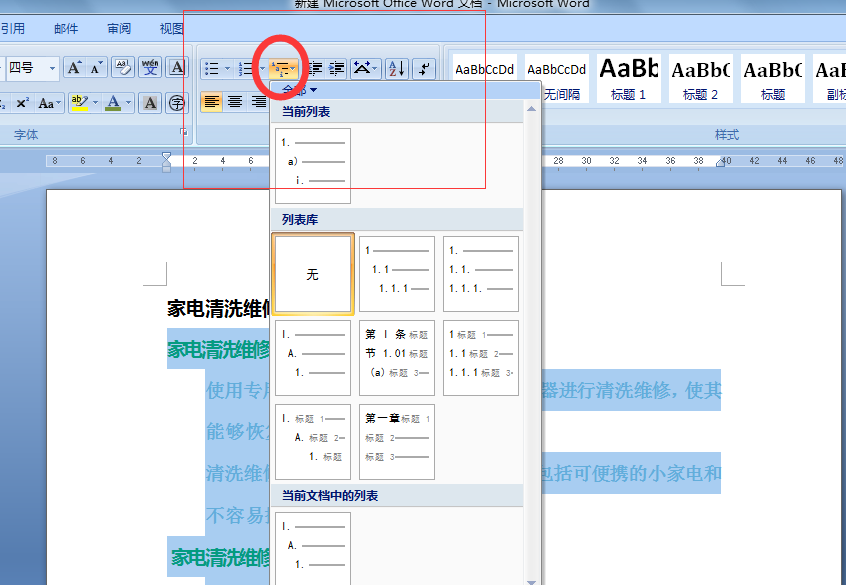
Task: Switch to the 审阅 ribbon tab
Action: 118,28
